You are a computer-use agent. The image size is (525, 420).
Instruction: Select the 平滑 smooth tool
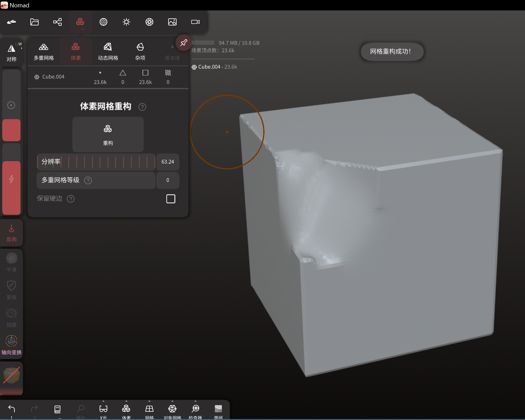click(x=11, y=262)
